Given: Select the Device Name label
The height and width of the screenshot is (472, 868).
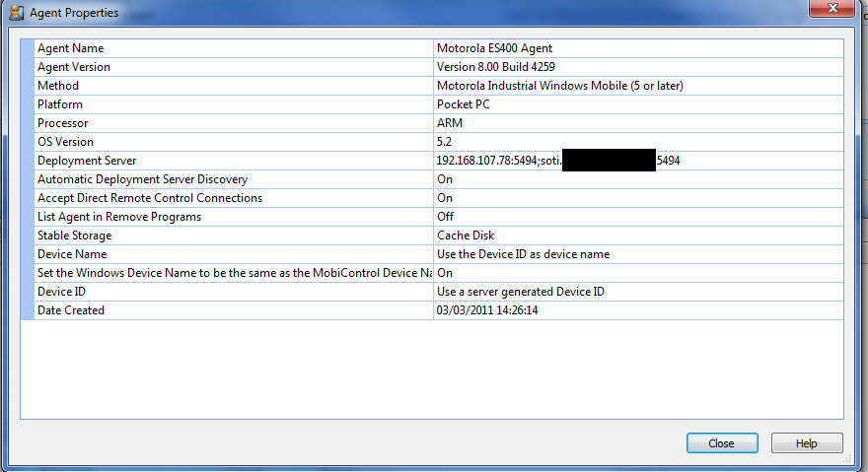Looking at the screenshot, I should [x=72, y=254].
